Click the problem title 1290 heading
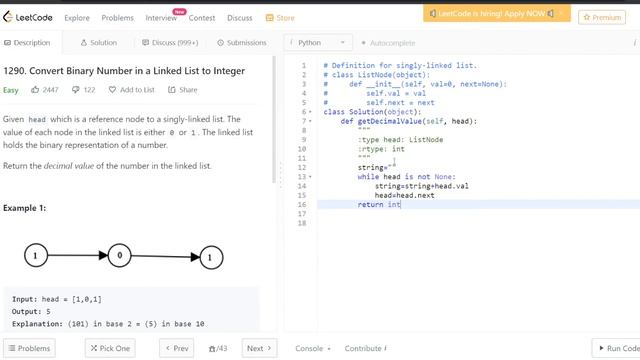Viewport: 640px width, 360px height. point(124,71)
